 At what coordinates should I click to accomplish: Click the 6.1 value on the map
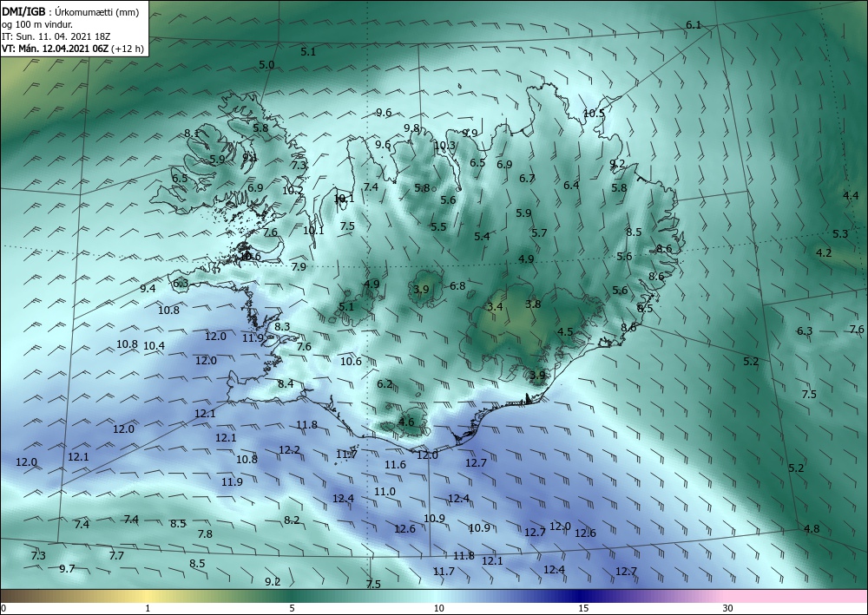pos(694,25)
